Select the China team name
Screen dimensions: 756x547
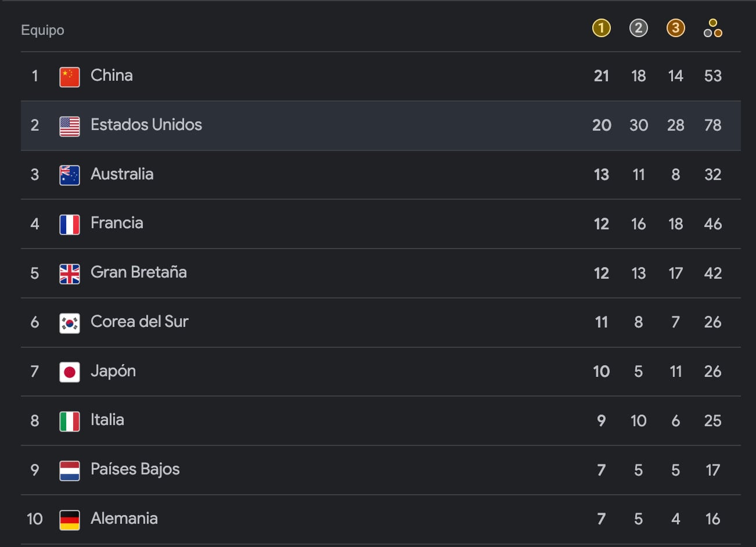111,75
